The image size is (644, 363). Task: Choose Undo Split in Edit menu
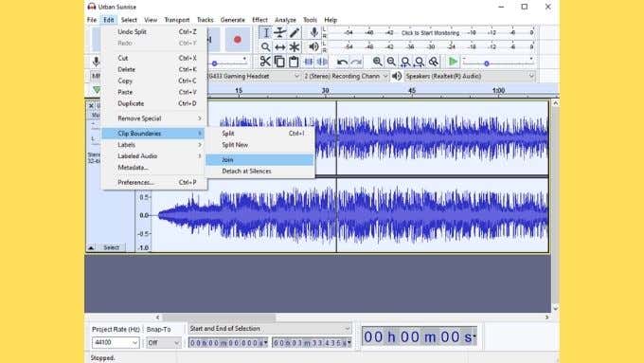click(154, 31)
